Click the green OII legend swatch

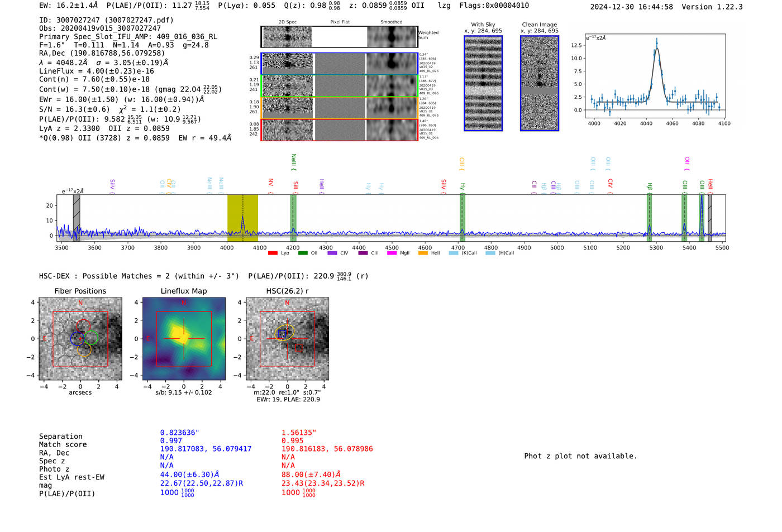pyautogui.click(x=303, y=253)
